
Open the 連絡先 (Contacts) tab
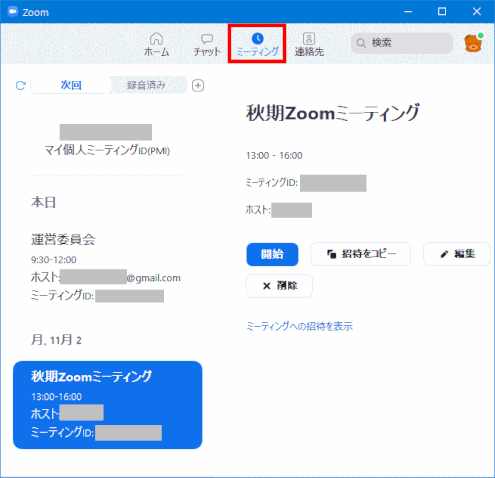309,44
